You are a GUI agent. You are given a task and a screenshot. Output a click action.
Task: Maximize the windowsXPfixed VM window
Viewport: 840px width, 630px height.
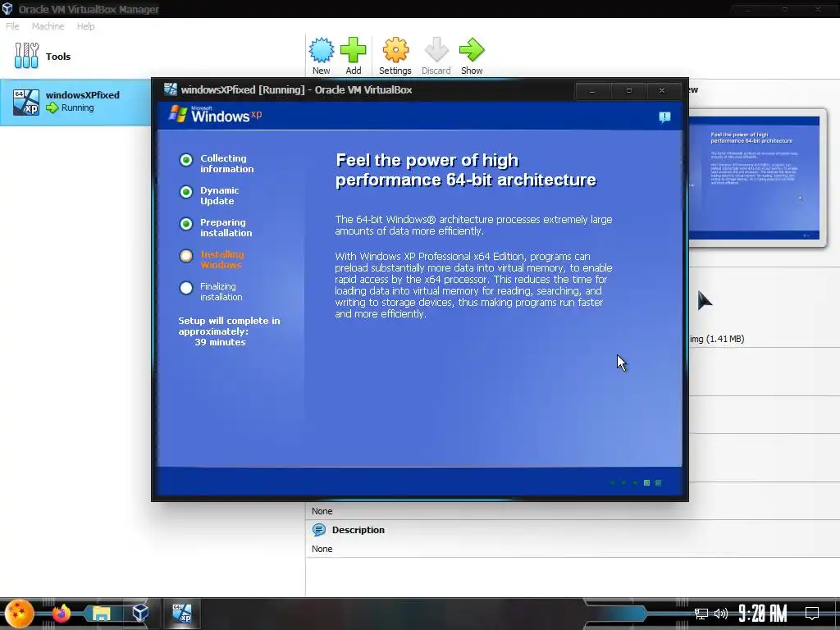629,91
